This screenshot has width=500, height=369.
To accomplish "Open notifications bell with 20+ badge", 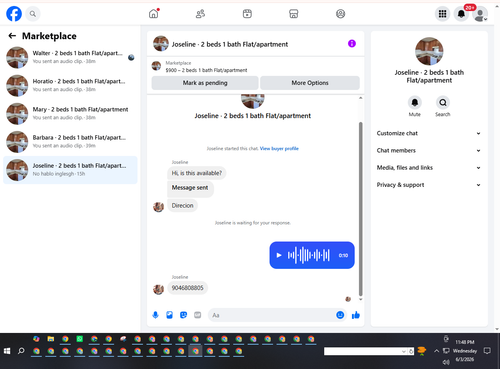I will [461, 14].
